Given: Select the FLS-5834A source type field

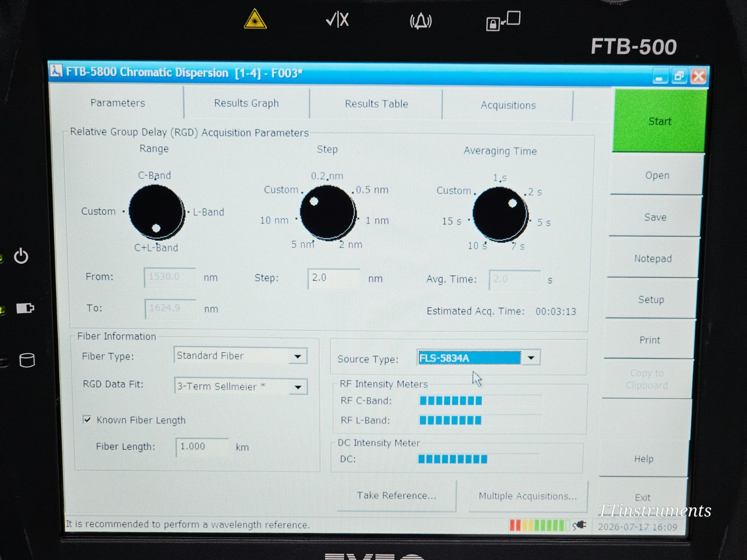Looking at the screenshot, I should click(x=469, y=358).
